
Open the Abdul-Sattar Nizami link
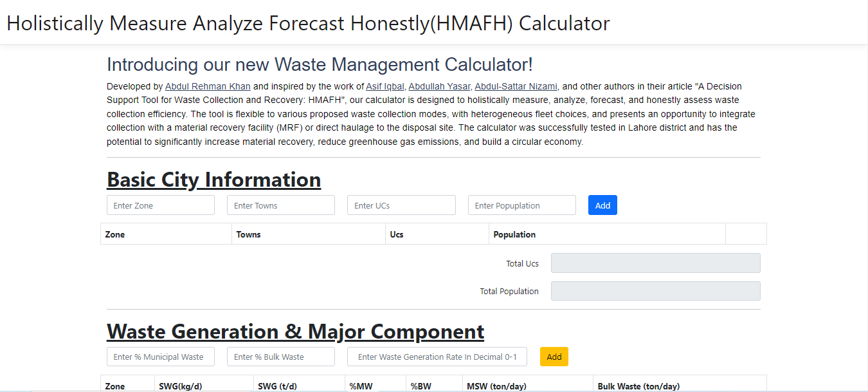516,86
